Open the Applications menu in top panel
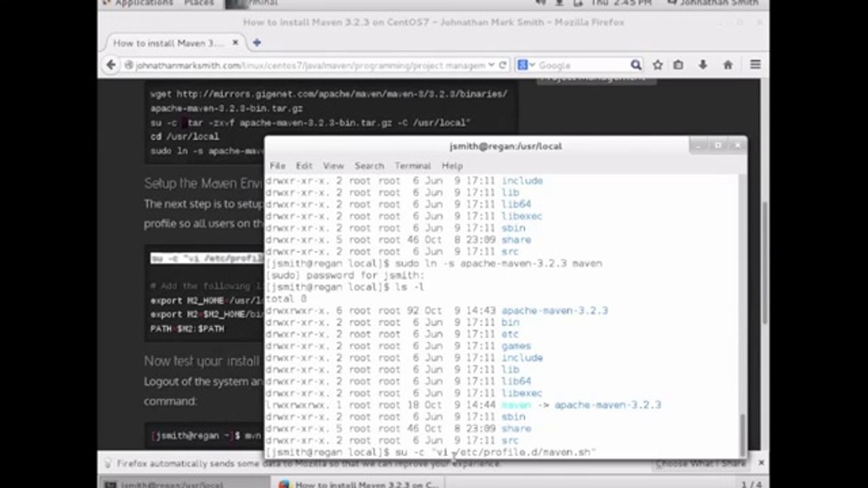This screenshot has height=488, width=868. 144,3
